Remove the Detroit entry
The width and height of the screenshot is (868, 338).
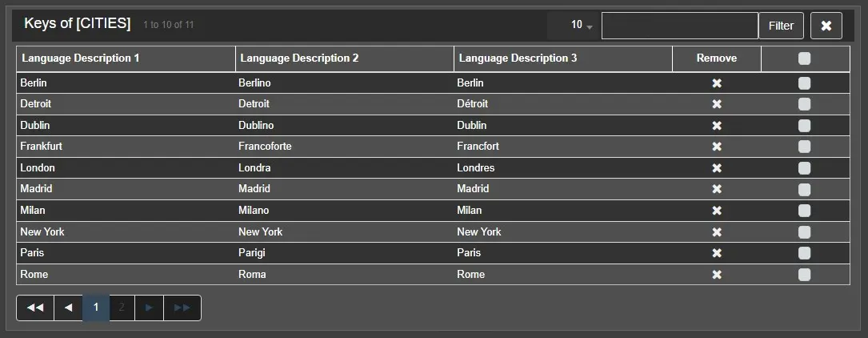[717, 104]
